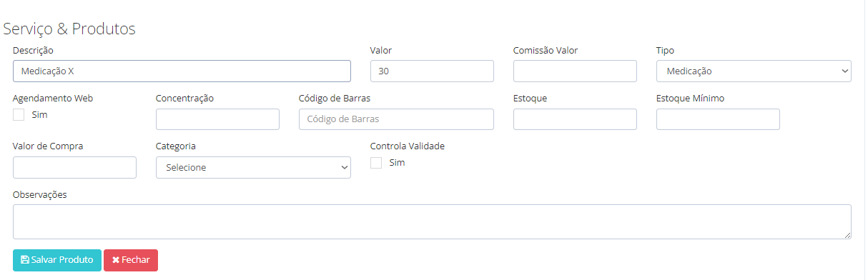
Task: Click the floppy disk icon on Salvar Produto
Action: tap(25, 260)
